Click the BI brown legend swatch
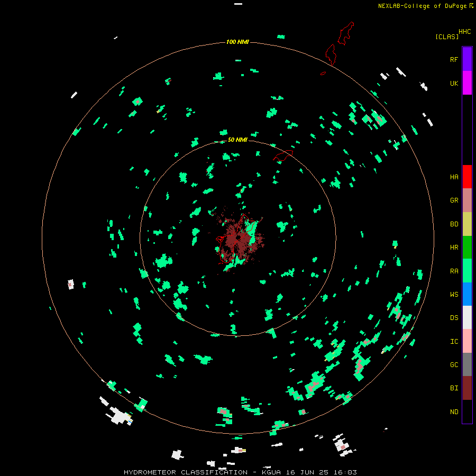Screen dimensions: 476x476 click(x=467, y=388)
